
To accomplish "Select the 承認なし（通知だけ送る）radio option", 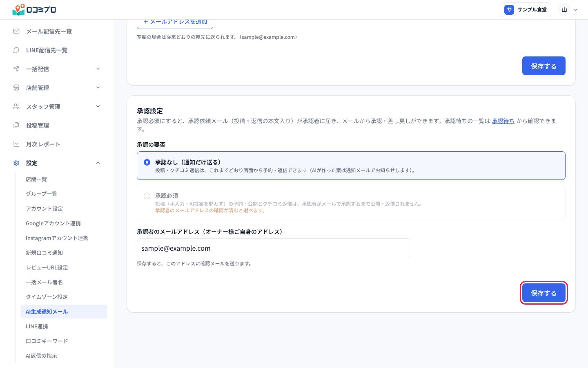I will click(147, 162).
